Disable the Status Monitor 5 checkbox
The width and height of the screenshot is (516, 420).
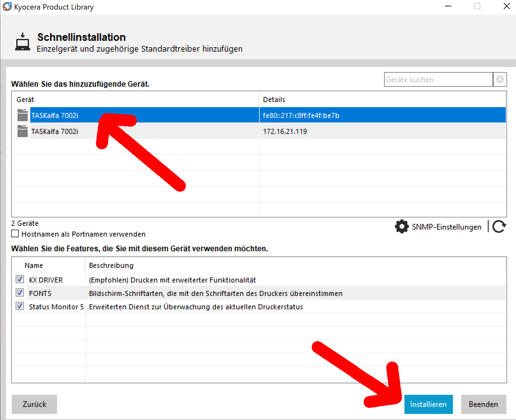[20, 306]
